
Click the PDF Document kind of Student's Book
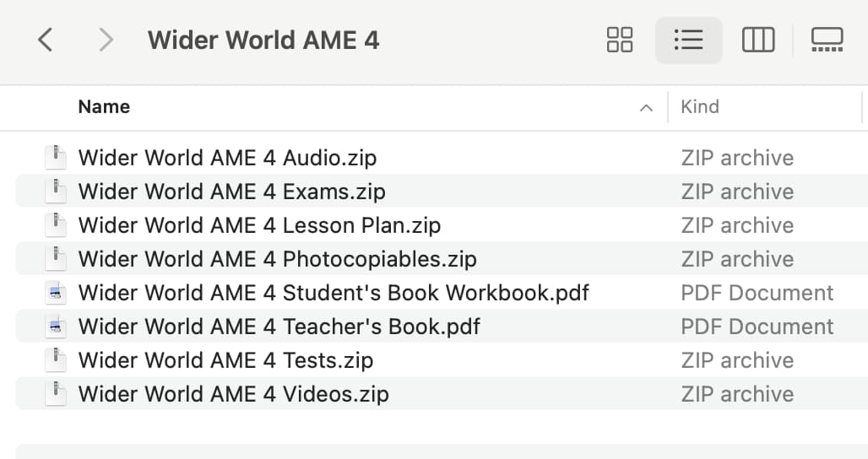coord(757,293)
